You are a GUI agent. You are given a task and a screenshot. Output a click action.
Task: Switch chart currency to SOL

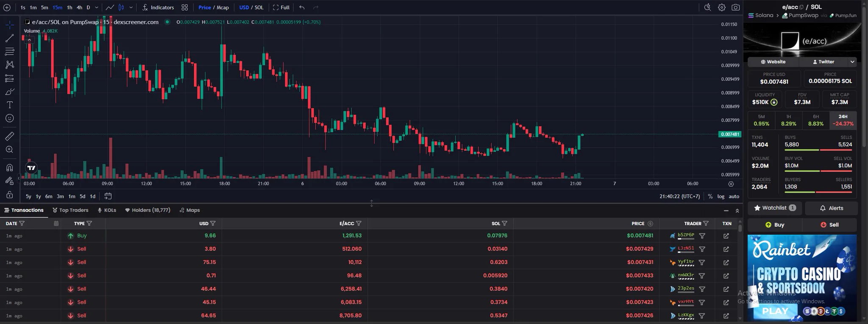(x=259, y=8)
